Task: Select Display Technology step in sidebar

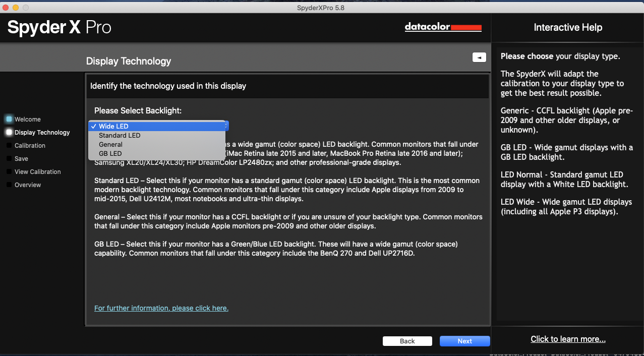Action: [x=42, y=133]
